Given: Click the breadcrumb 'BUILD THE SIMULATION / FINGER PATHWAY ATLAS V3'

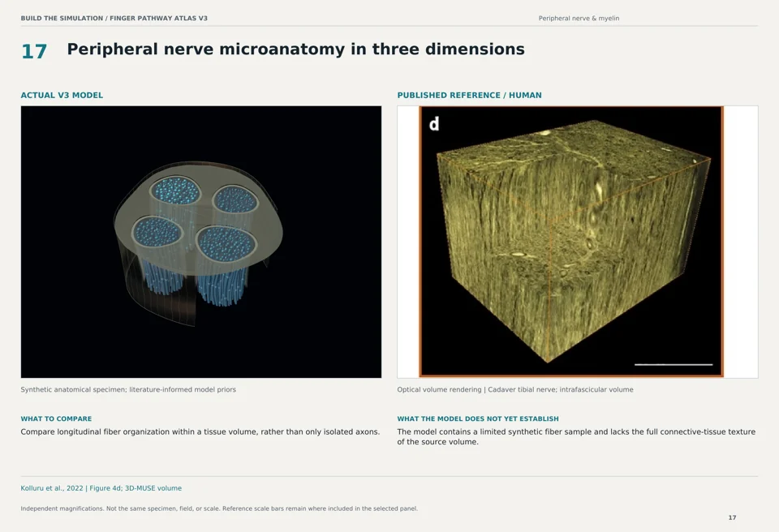Looking at the screenshot, I should pos(114,19).
